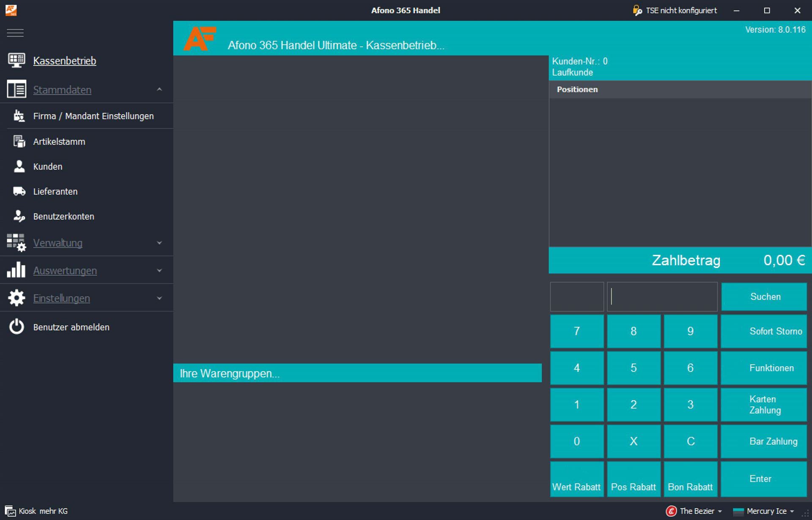The height and width of the screenshot is (520, 812).
Task: Collapse the Stammdaten section chevron
Action: coord(159,89)
